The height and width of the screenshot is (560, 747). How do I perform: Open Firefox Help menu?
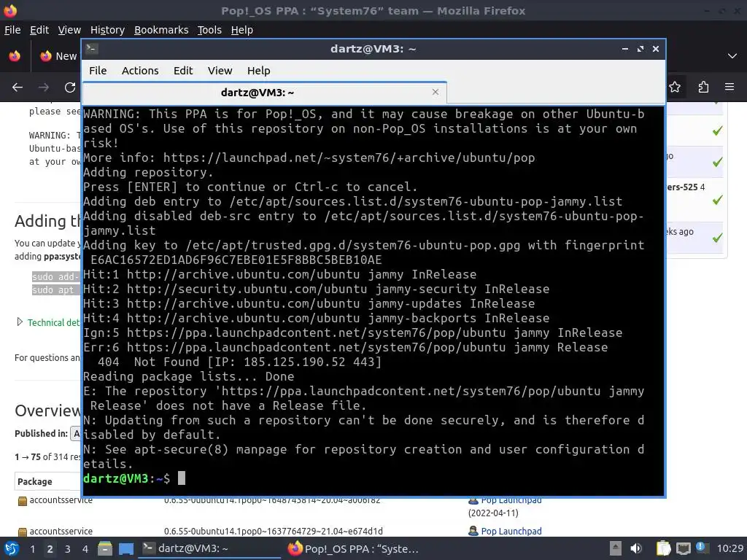(x=242, y=30)
